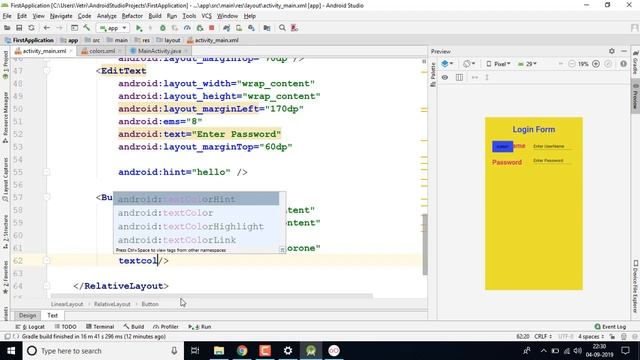Open the Profiler tool window
This screenshot has height=360, width=640.
[x=166, y=327]
